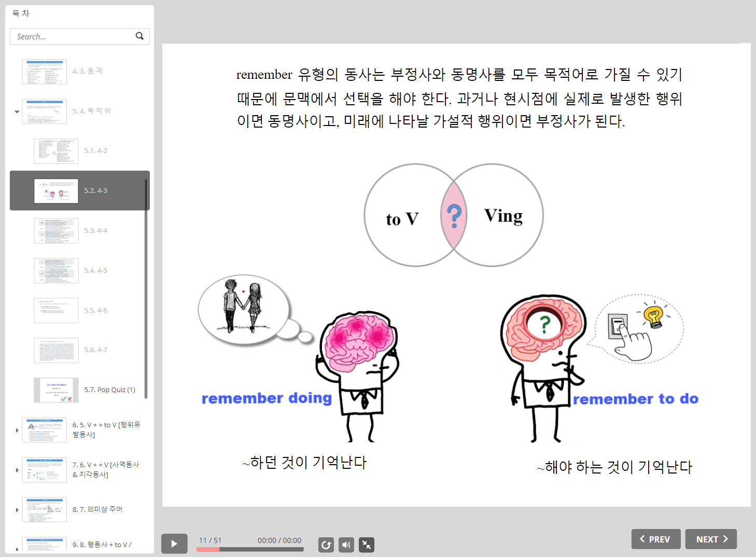
Task: Click the '00:00 / 00:00' time display
Action: click(279, 540)
